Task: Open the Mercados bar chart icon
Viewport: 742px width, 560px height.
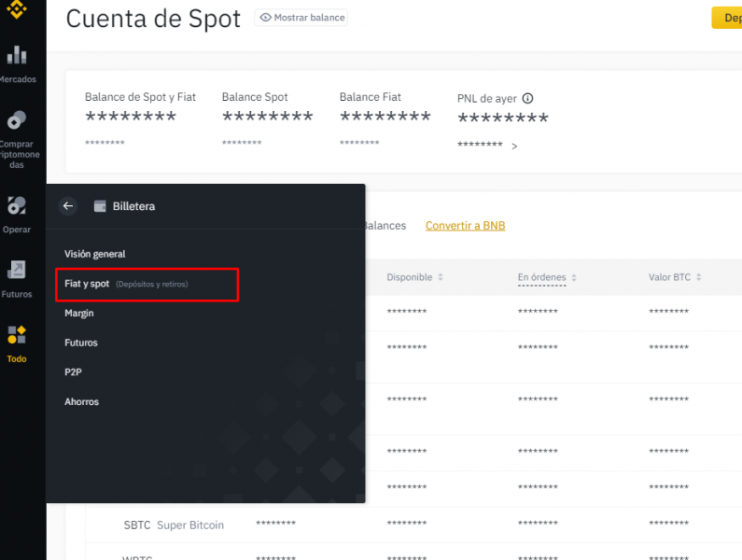Action: coord(17,55)
